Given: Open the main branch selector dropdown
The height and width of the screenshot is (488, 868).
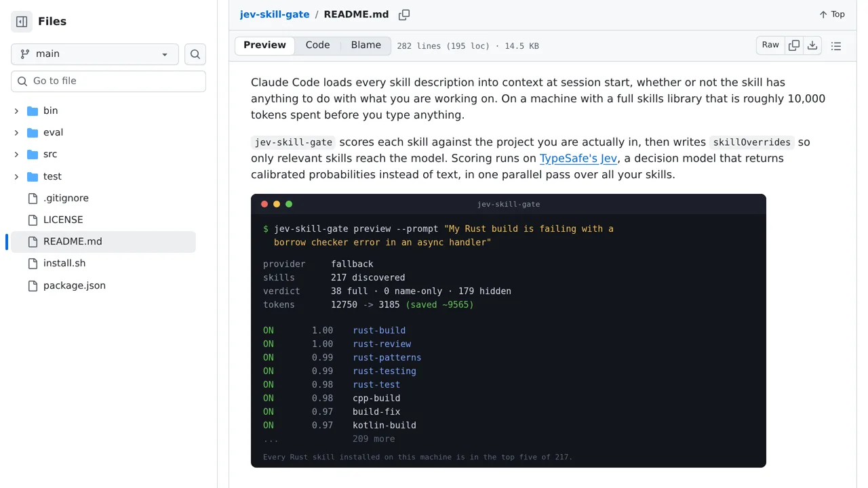Looking at the screenshot, I should [95, 54].
